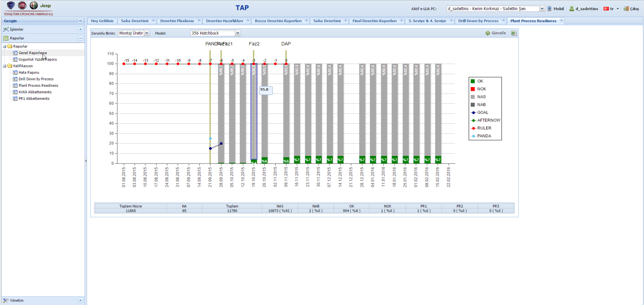Open Drill Down by Process tree item
644x305 pixels.
36,79
